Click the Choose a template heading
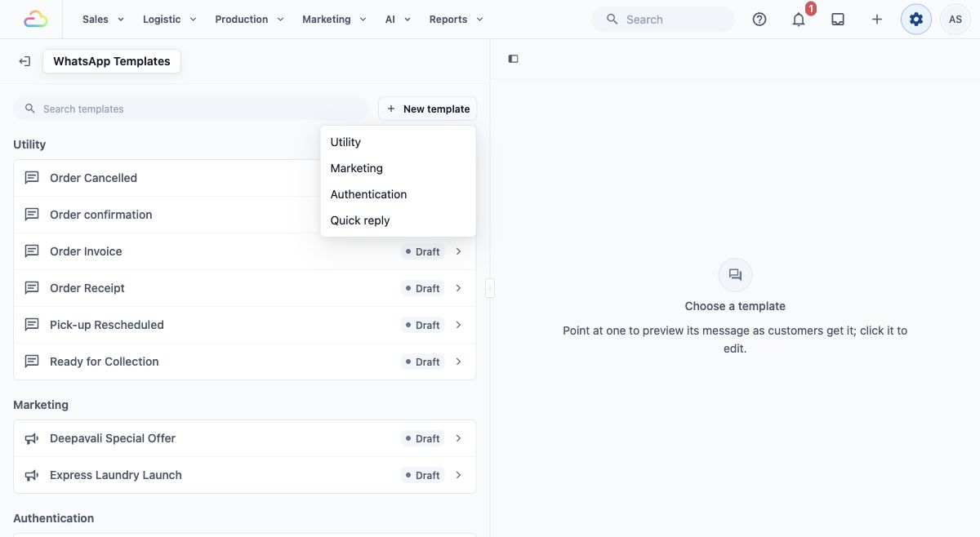This screenshot has height=537, width=980. pos(735,306)
